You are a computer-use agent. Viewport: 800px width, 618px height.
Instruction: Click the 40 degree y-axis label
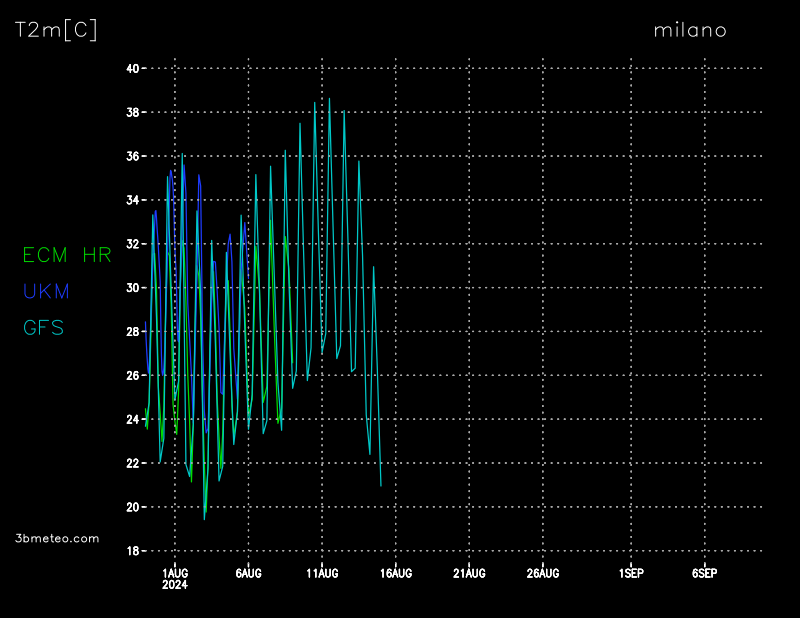click(132, 69)
